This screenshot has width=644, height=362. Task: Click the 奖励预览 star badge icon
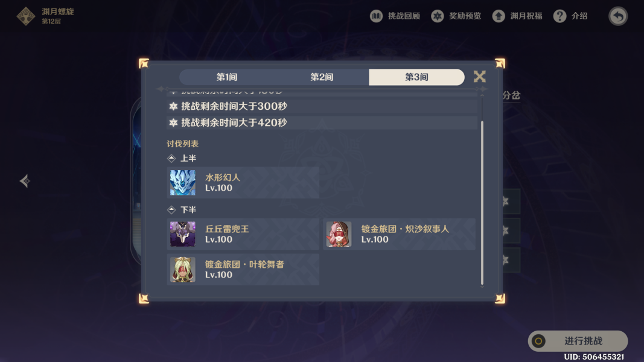(x=438, y=16)
